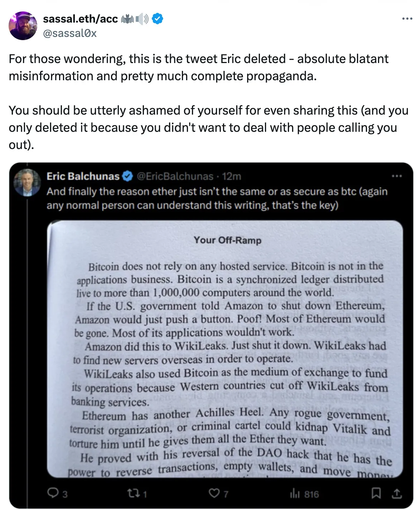Image resolution: width=420 pixels, height=510 pixels.
Task: Click the Eric Balchunas name
Action: 83,176
